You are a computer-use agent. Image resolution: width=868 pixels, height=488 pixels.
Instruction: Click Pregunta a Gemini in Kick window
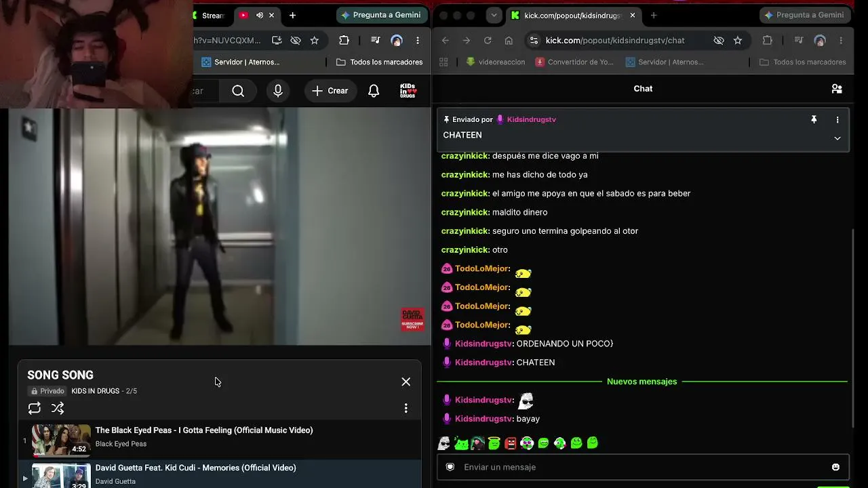point(805,15)
